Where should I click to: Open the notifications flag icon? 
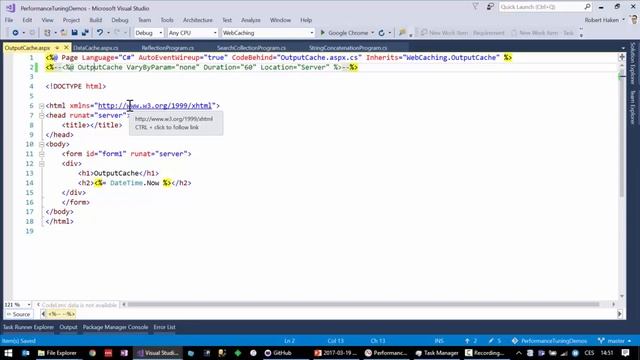476,7
